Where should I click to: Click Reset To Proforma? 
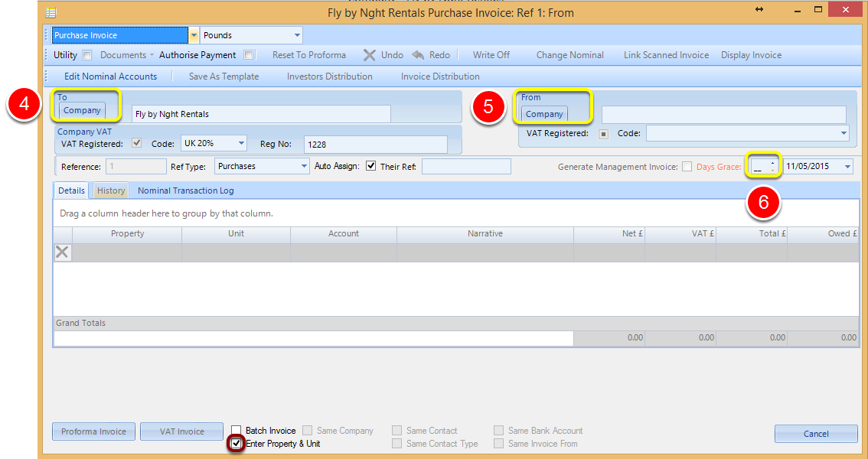tap(309, 55)
